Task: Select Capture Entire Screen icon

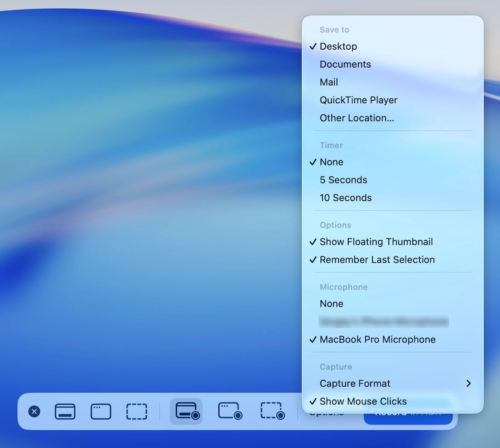Action: click(65, 411)
